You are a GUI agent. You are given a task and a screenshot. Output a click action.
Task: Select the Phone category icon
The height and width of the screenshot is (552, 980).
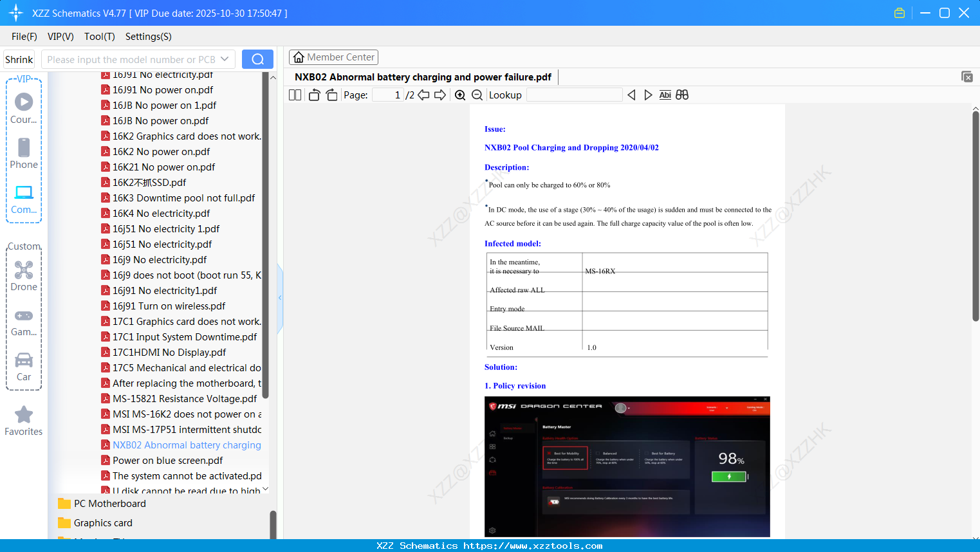(24, 154)
